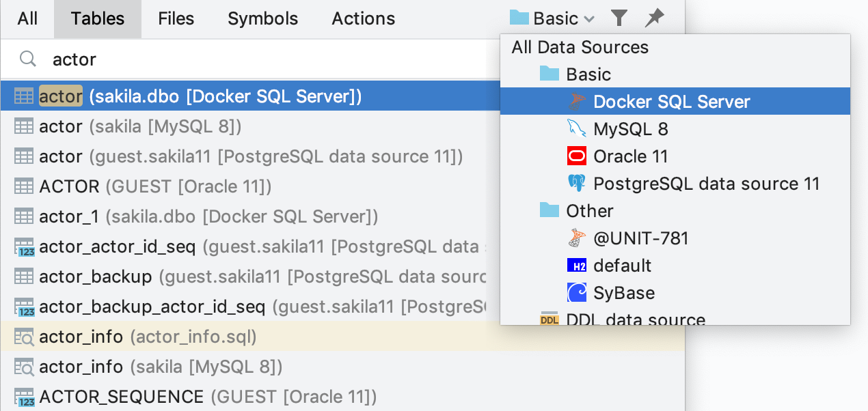Pin the search popup window
868x411 pixels.
655,18
